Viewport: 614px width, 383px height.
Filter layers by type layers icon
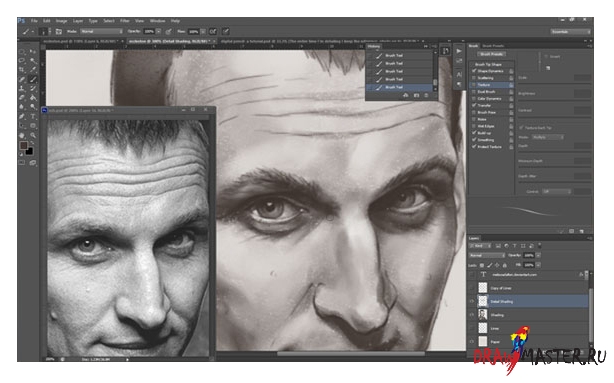(515, 246)
